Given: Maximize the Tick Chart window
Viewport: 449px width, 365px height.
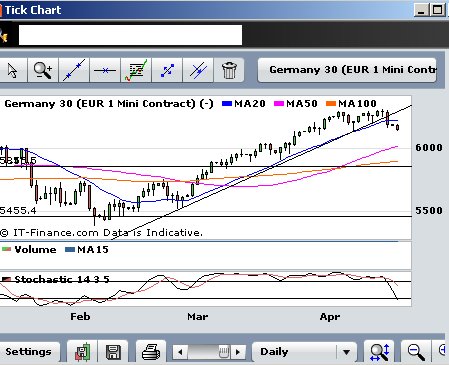Looking at the screenshot, I should click(x=437, y=10).
